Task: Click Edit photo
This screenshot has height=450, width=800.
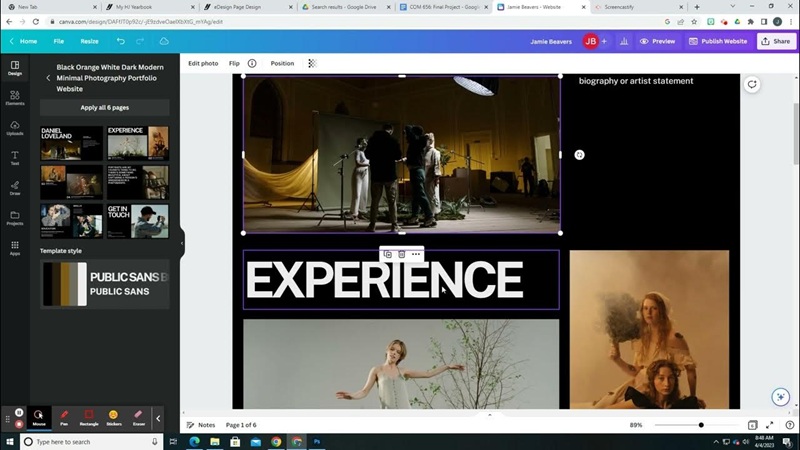Action: (x=203, y=63)
